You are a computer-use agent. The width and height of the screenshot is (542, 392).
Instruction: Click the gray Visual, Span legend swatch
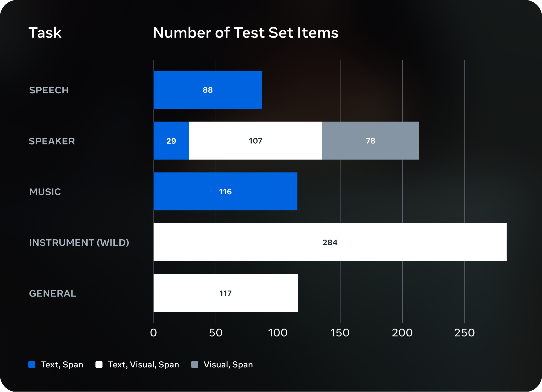pyautogui.click(x=195, y=364)
